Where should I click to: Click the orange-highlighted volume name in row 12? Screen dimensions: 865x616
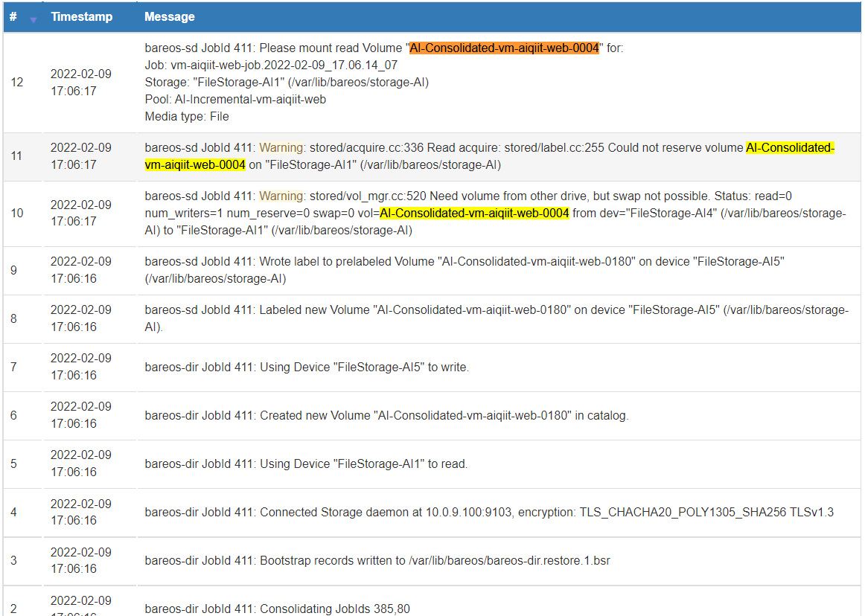pyautogui.click(x=504, y=48)
